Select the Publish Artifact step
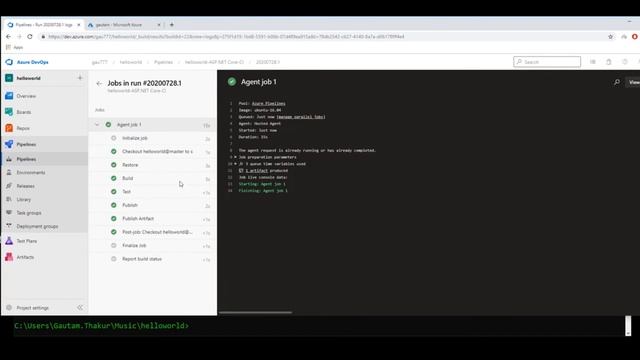This screenshot has width=640, height=360. (153, 219)
